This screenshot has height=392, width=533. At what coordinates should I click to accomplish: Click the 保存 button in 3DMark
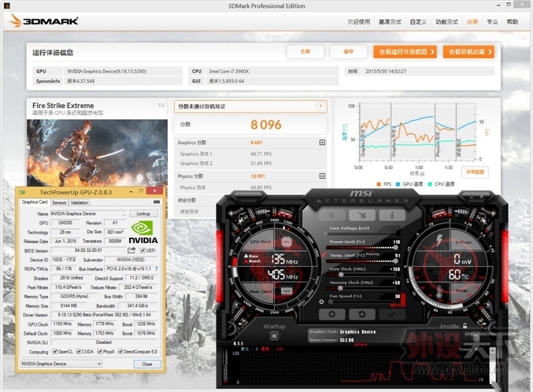pos(348,52)
